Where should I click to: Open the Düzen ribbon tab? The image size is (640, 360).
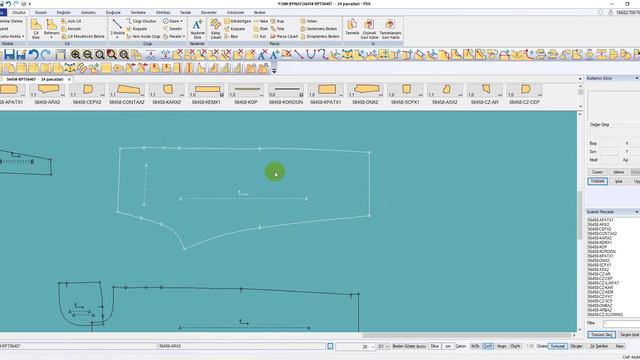(41, 13)
